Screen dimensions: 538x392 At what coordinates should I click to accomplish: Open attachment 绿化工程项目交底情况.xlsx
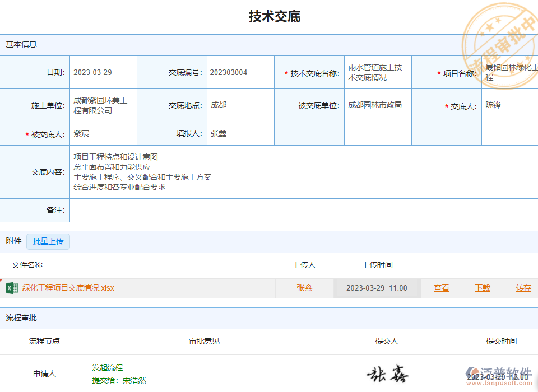(x=68, y=288)
